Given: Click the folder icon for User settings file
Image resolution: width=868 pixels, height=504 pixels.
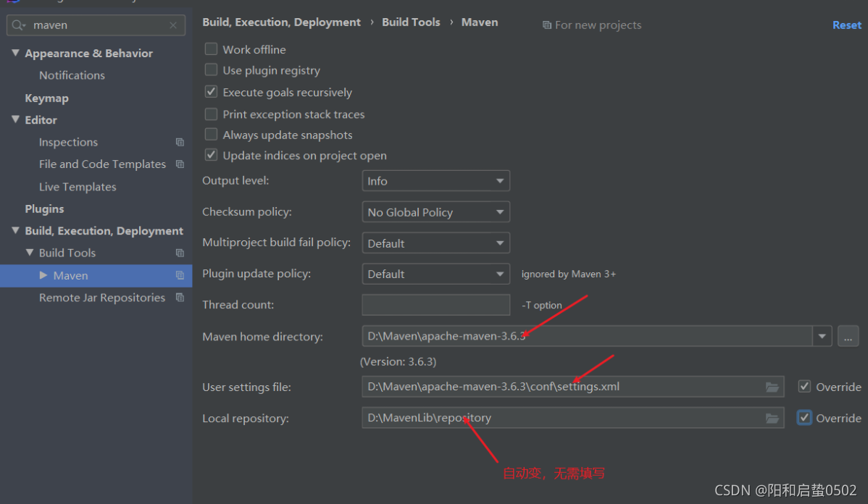Looking at the screenshot, I should 772,387.
